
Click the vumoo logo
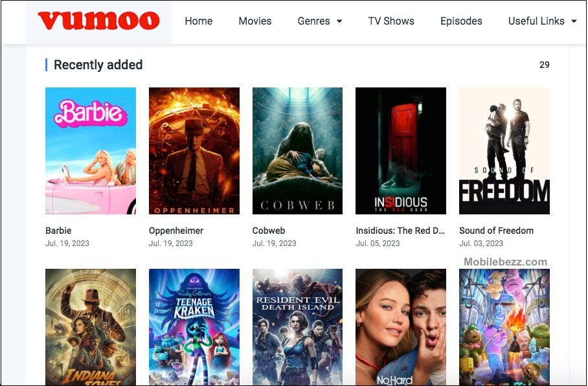tap(98, 21)
